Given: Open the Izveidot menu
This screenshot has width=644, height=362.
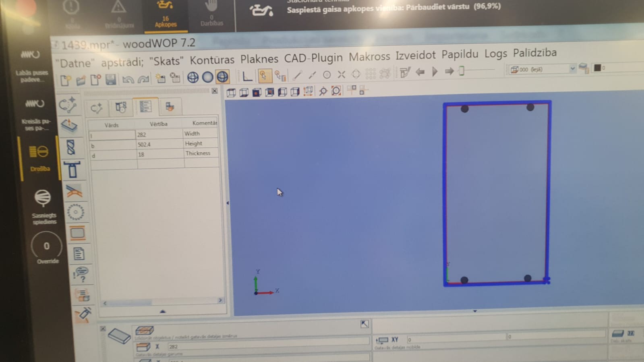Looking at the screenshot, I should [x=415, y=55].
